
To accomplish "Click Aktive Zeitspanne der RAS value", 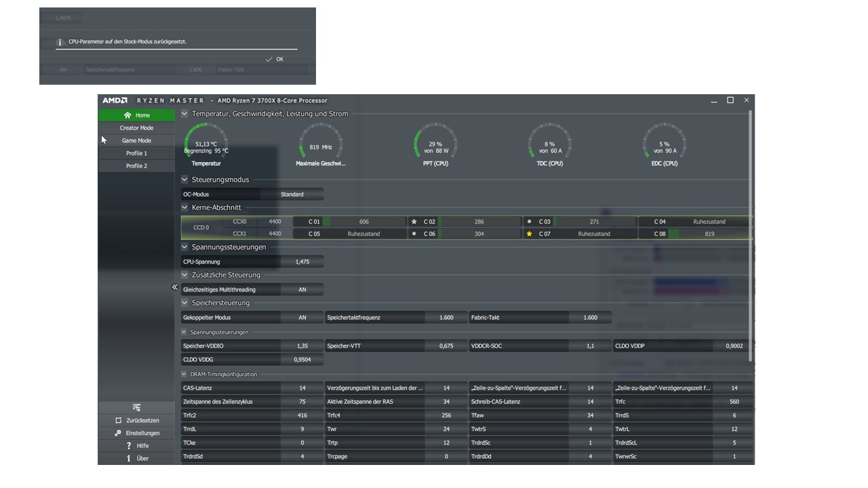I will (446, 402).
